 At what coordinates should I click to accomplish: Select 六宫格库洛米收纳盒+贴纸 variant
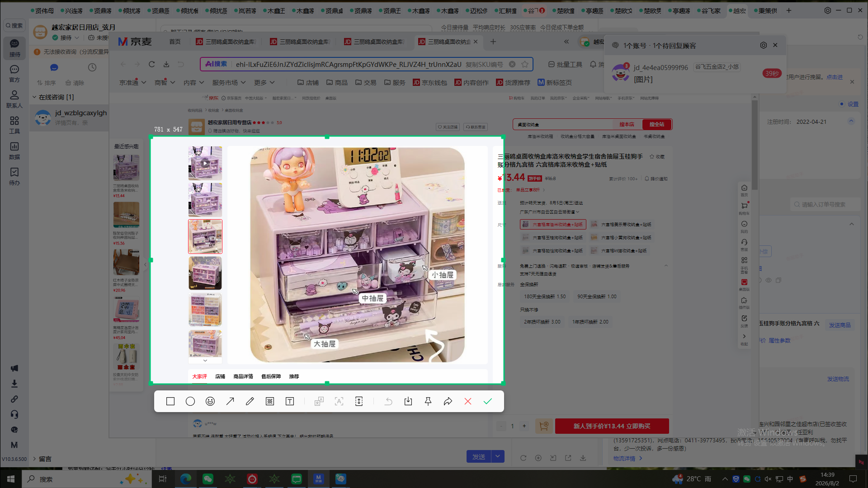[553, 225]
